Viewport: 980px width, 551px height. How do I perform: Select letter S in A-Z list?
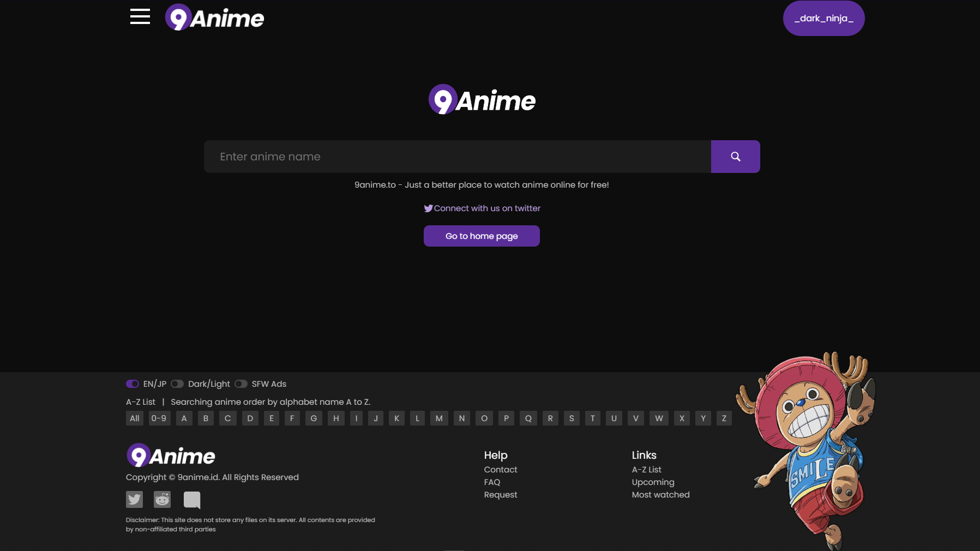coord(572,418)
